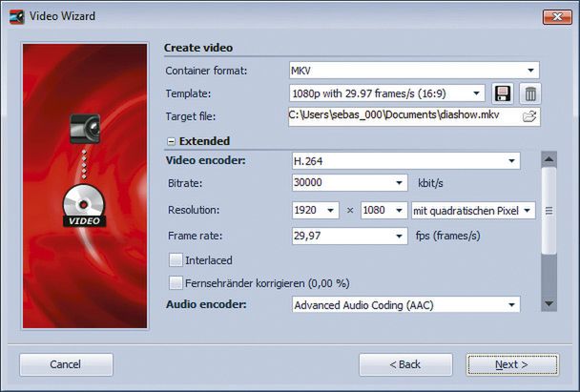Click the 'Create video' heading
Viewport: 580px width, 392px height.
[198, 48]
